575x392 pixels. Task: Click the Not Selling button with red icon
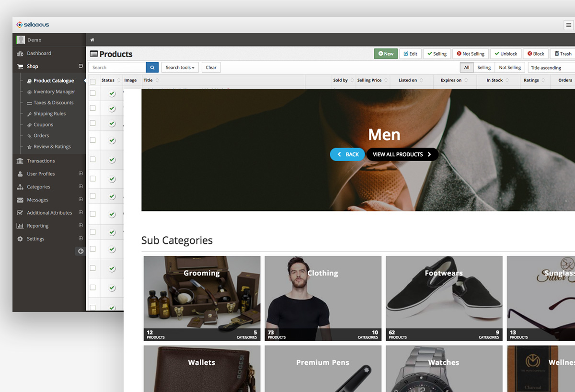click(471, 54)
